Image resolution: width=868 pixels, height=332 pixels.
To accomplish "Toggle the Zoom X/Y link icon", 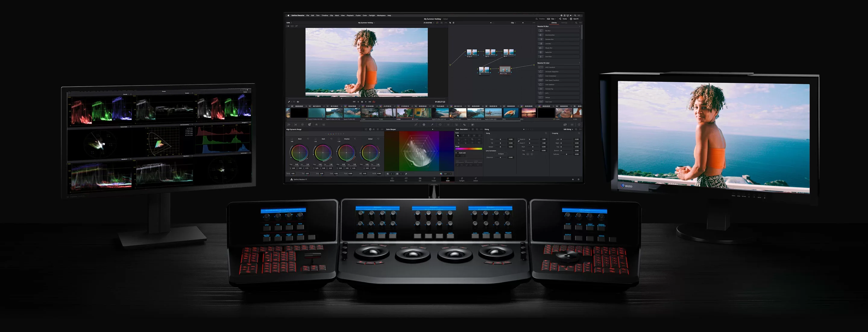I will (519, 141).
